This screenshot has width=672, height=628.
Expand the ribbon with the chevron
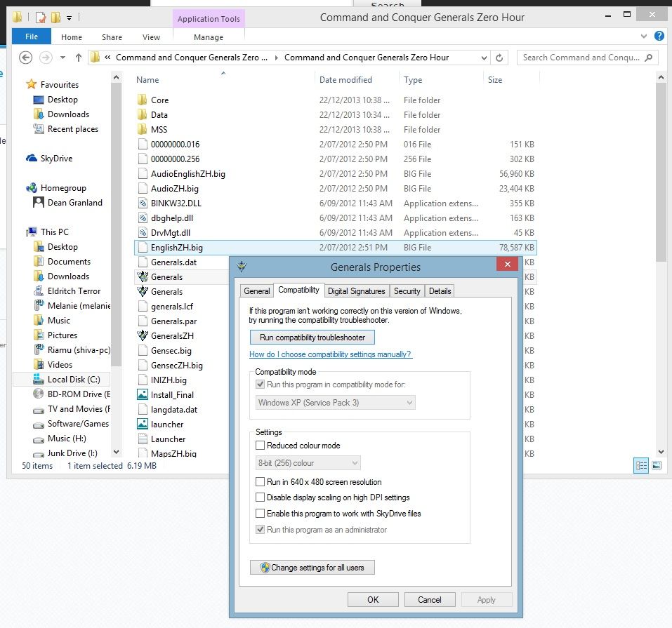click(x=644, y=36)
